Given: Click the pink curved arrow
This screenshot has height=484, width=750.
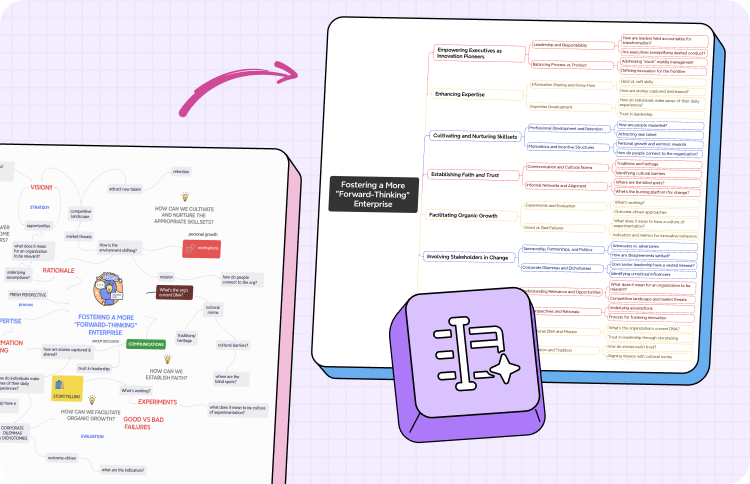Looking at the screenshot, I should point(240,80).
